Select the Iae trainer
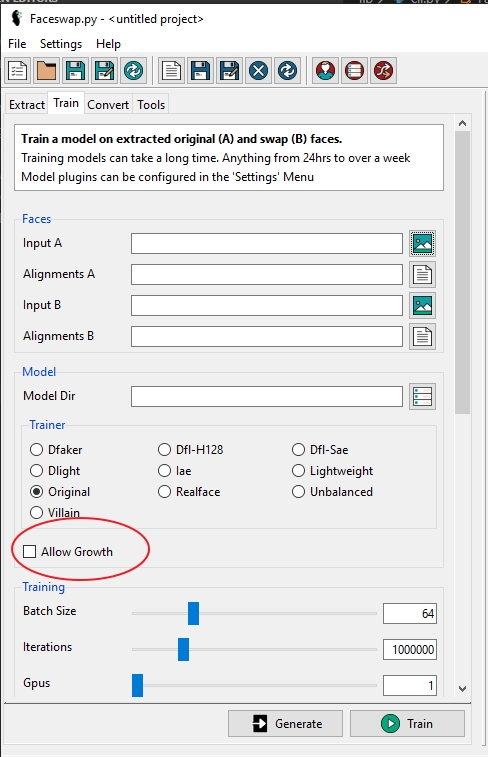Image resolution: width=488 pixels, height=757 pixels. (174, 470)
